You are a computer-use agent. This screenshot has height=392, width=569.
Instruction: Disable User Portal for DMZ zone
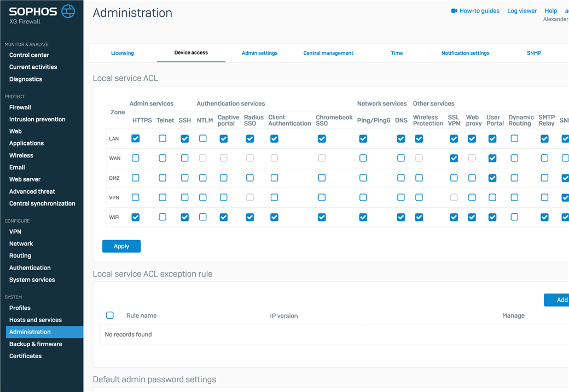(x=492, y=178)
